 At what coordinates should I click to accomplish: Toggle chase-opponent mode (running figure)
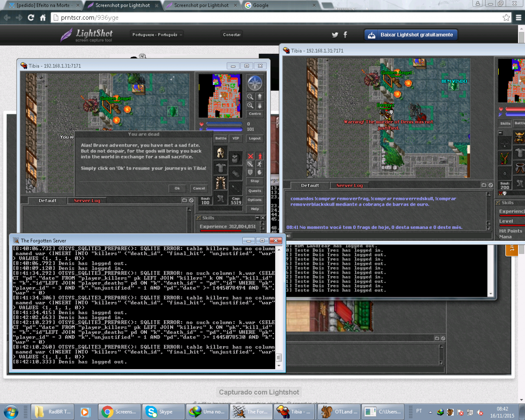259,164
